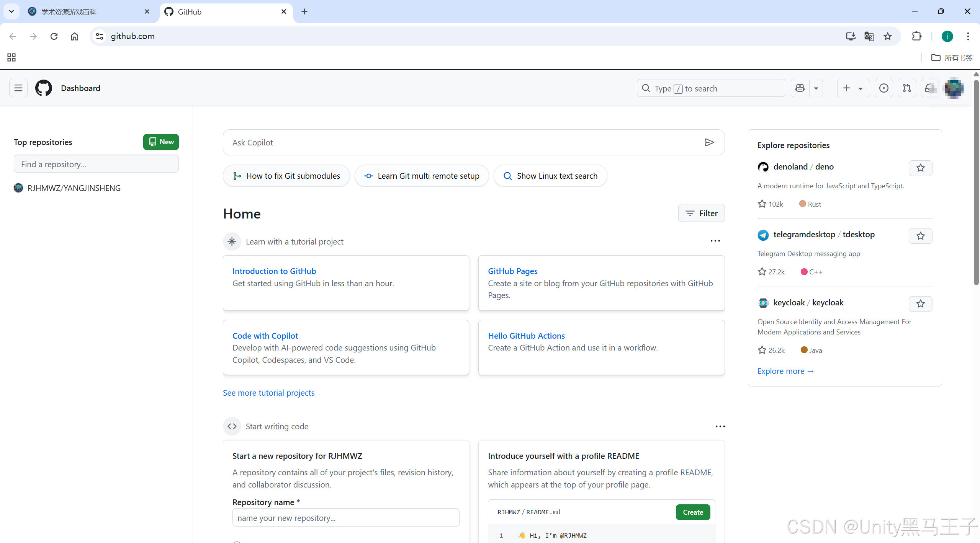Expand the Copilot dropdown arrow in header
The image size is (980, 543).
pos(816,88)
